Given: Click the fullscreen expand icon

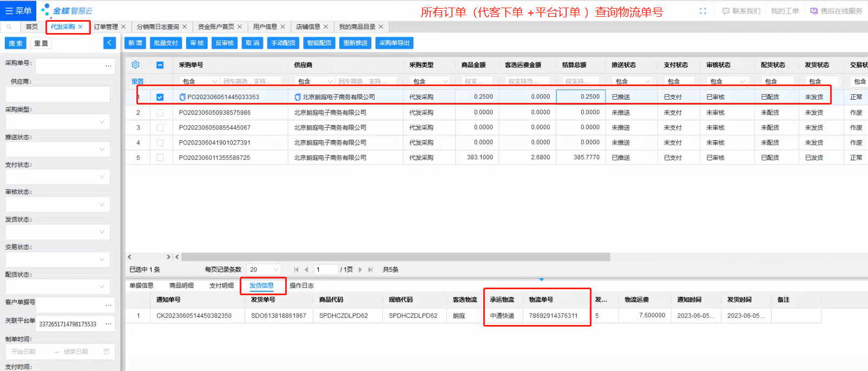Looking at the screenshot, I should coord(703,11).
